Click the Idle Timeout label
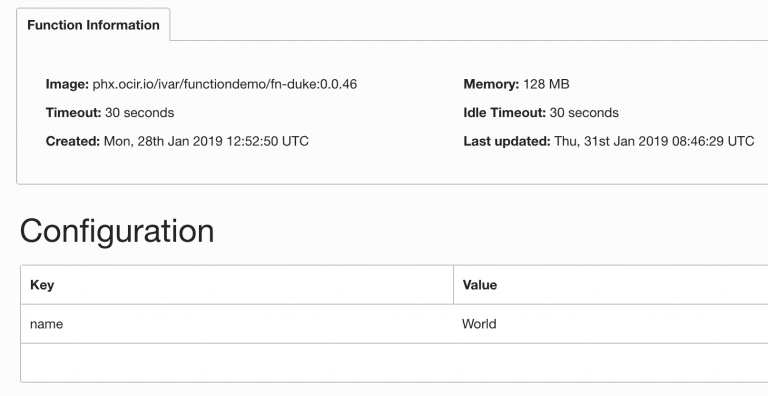The height and width of the screenshot is (396, 768). click(504, 113)
